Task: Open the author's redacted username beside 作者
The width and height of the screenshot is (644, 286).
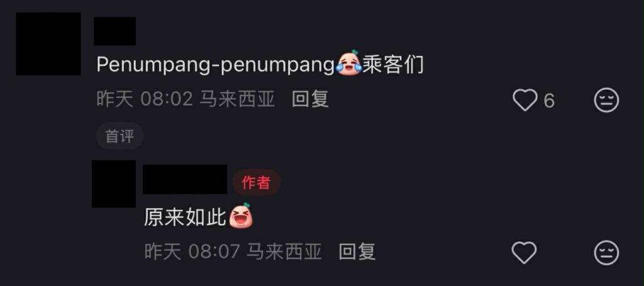Action: [x=185, y=179]
